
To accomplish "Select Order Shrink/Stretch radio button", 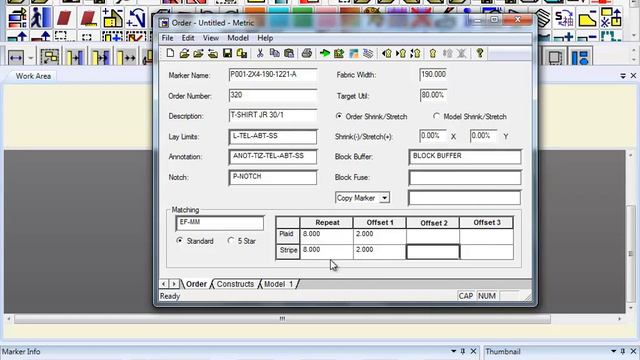I will point(339,116).
